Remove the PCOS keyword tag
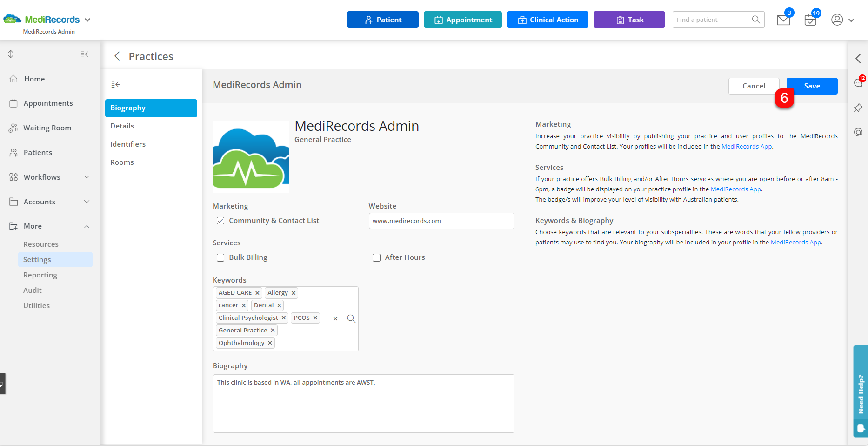868x446 pixels. (315, 318)
